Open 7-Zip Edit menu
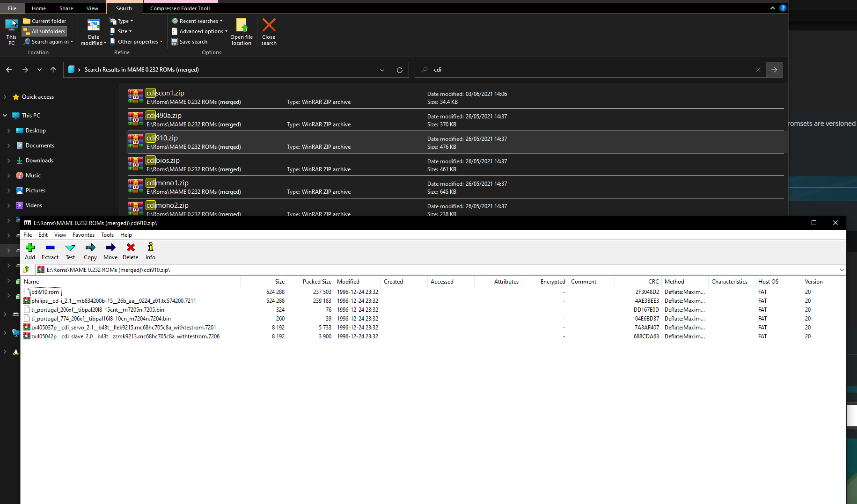 [43, 235]
